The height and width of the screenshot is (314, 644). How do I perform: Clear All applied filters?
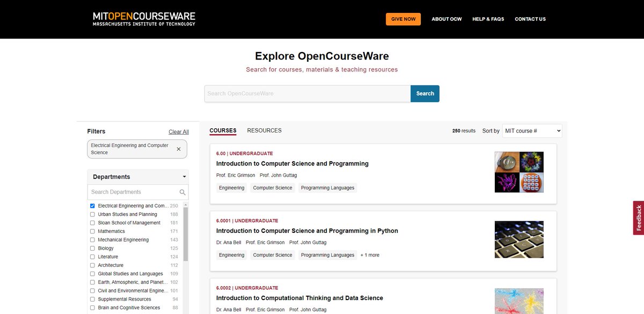point(179,132)
